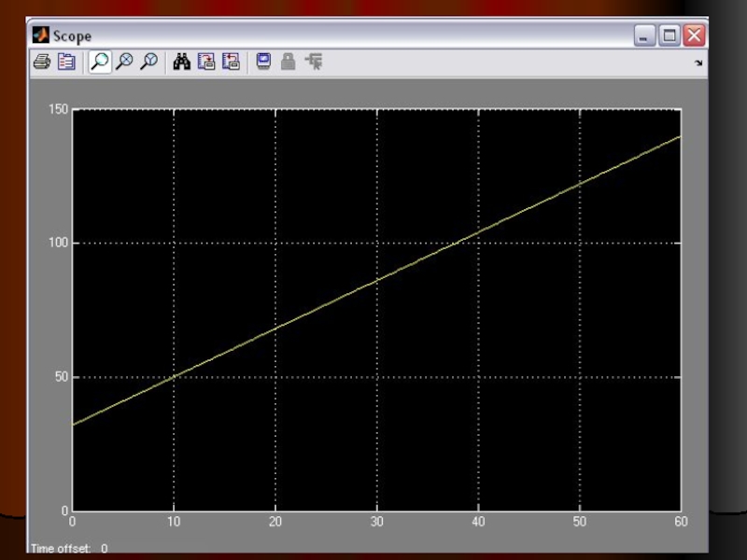The width and height of the screenshot is (747, 560).
Task: Open the Signal selection icon
Action: tap(314, 62)
